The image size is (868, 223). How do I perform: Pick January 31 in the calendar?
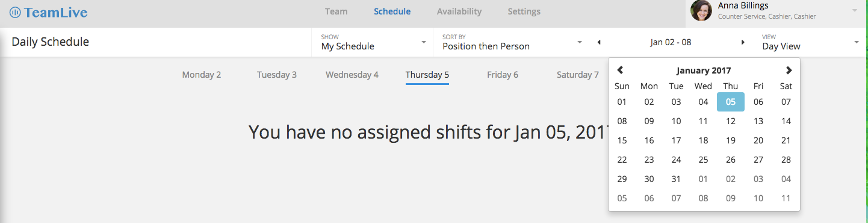click(x=676, y=179)
